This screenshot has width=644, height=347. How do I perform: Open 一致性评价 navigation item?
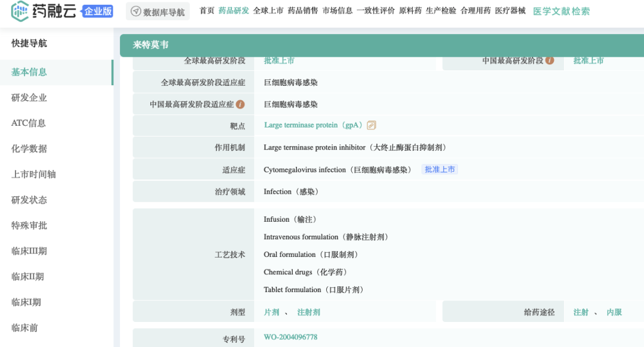376,11
